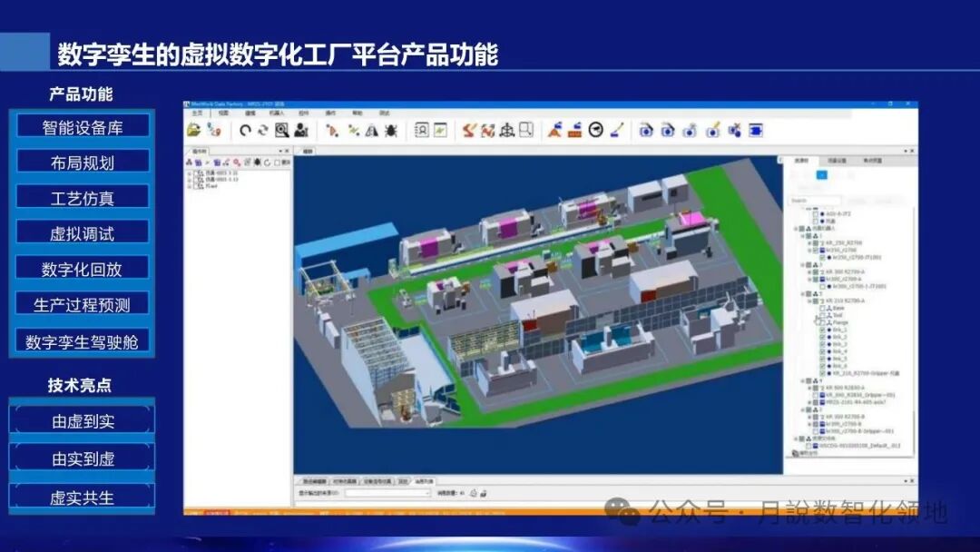Click the camera with yellow pencil icon
The image size is (980, 552).
click(712, 130)
